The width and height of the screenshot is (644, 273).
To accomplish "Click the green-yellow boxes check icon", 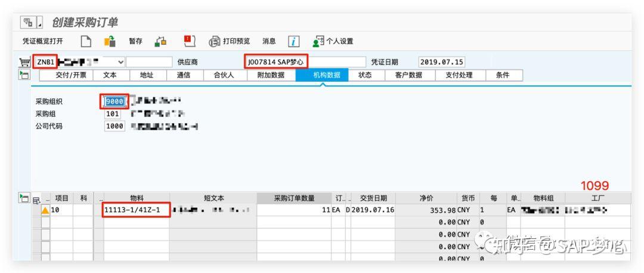I will pos(160,41).
